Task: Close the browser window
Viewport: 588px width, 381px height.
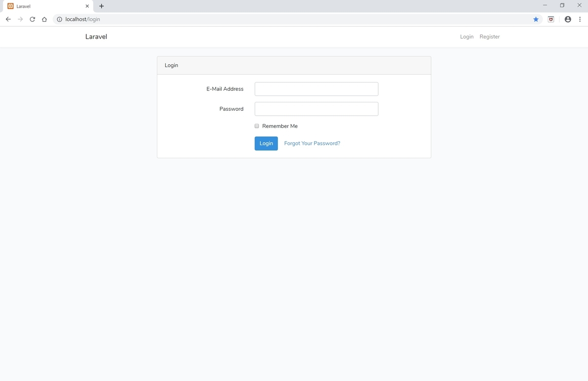Action: coord(579,5)
